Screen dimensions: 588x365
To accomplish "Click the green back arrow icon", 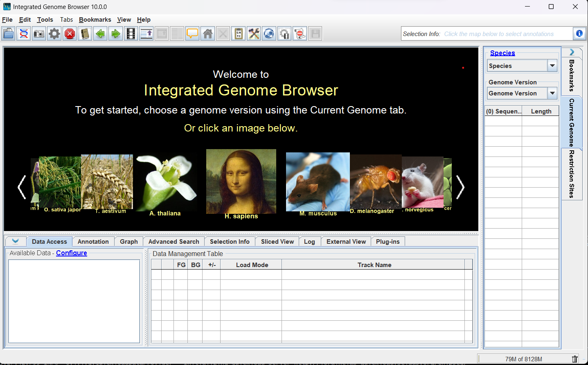I will click(x=100, y=34).
